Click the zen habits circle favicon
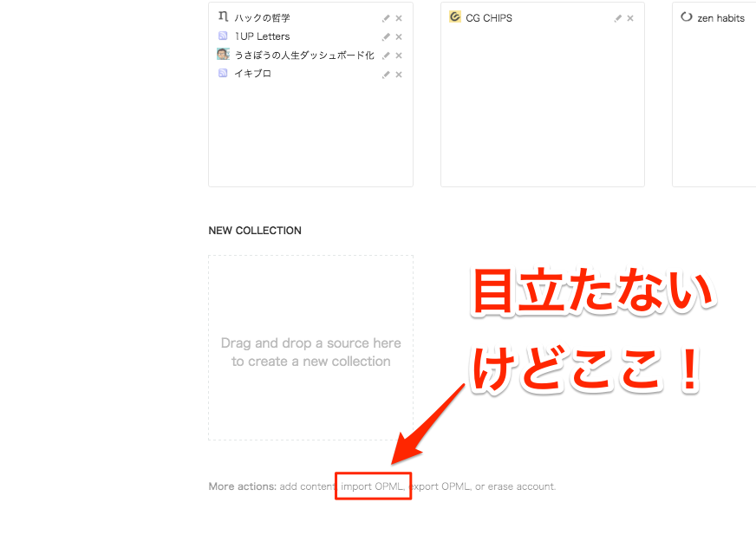Screen dimensions: 756x535 pyautogui.click(x=687, y=17)
